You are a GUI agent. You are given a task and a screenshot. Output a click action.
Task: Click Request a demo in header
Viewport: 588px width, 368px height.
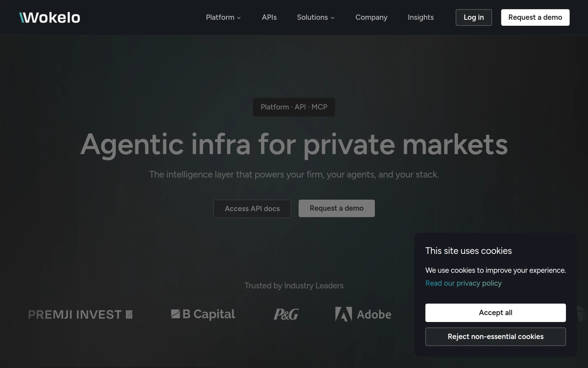535,17
